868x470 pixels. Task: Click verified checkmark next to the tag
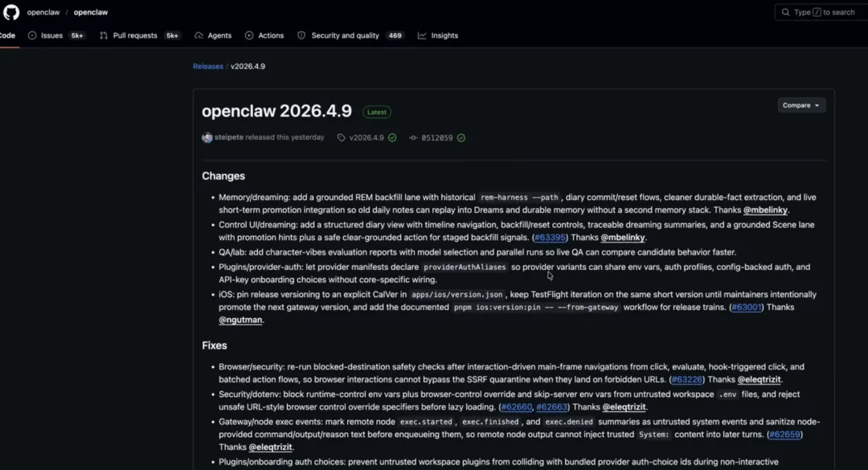click(x=392, y=138)
